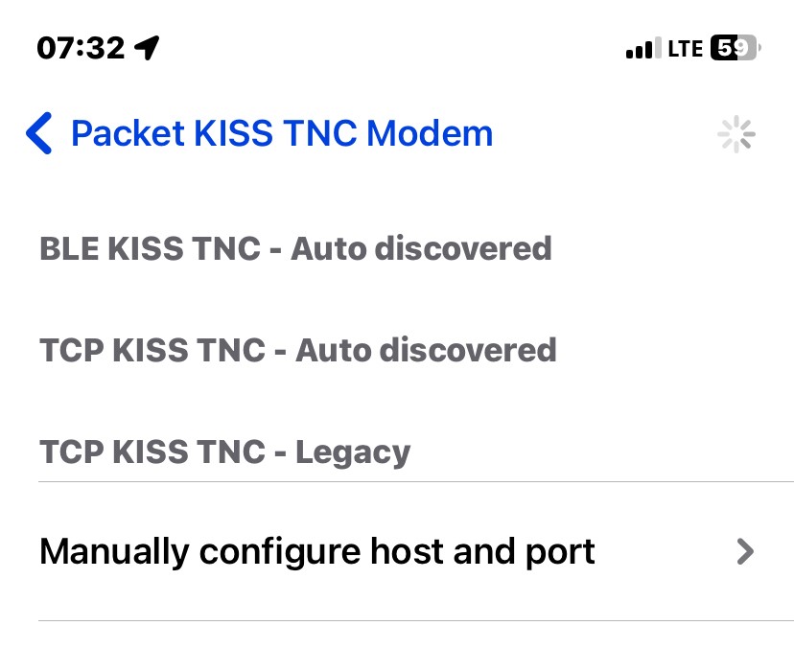This screenshot has height=672, width=794.
Task: Open the disclosure chevron beside Manually configure
Action: coord(745,551)
